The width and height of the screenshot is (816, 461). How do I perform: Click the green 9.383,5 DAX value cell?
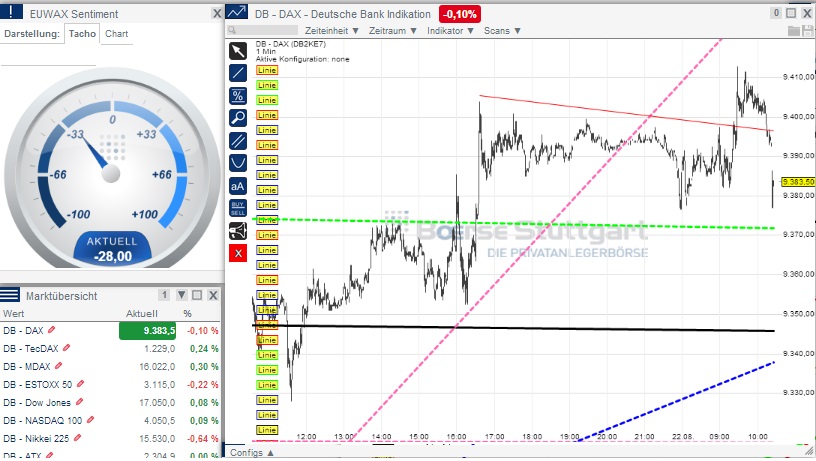[147, 330]
